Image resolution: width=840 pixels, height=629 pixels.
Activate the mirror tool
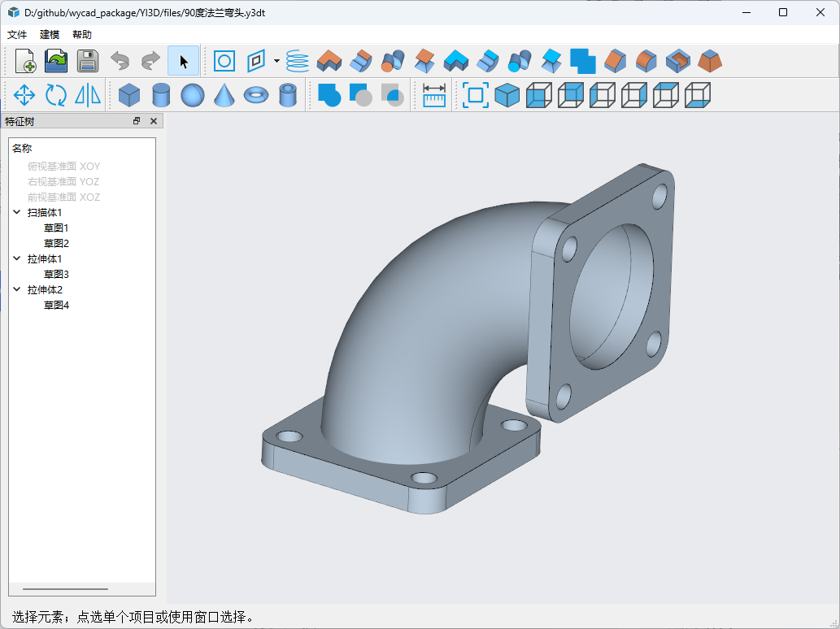(88, 95)
